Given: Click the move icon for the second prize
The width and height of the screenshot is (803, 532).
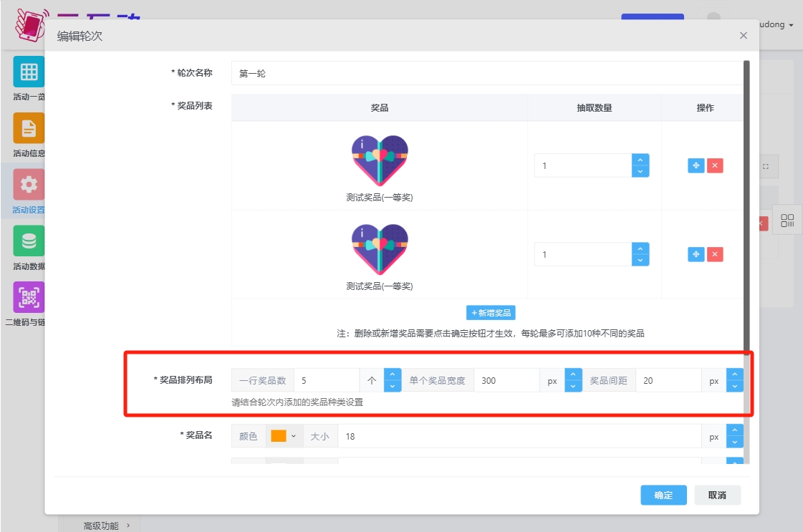Looking at the screenshot, I should (696, 254).
